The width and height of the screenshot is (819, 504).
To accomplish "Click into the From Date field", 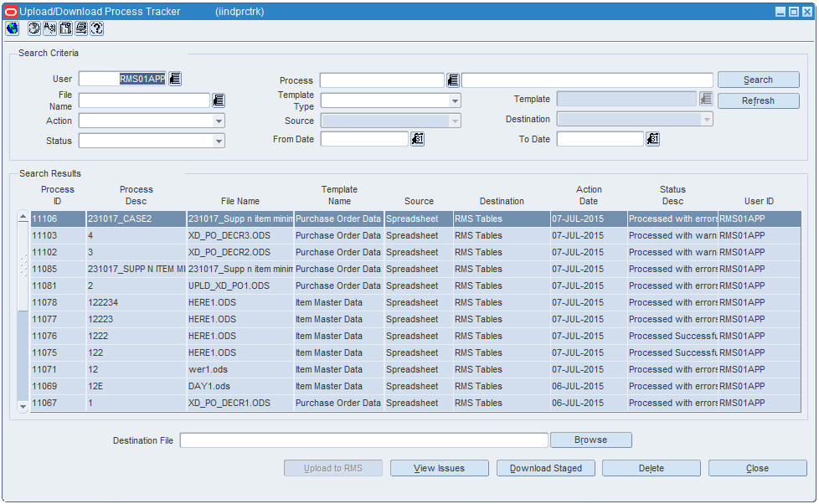I will 364,139.
